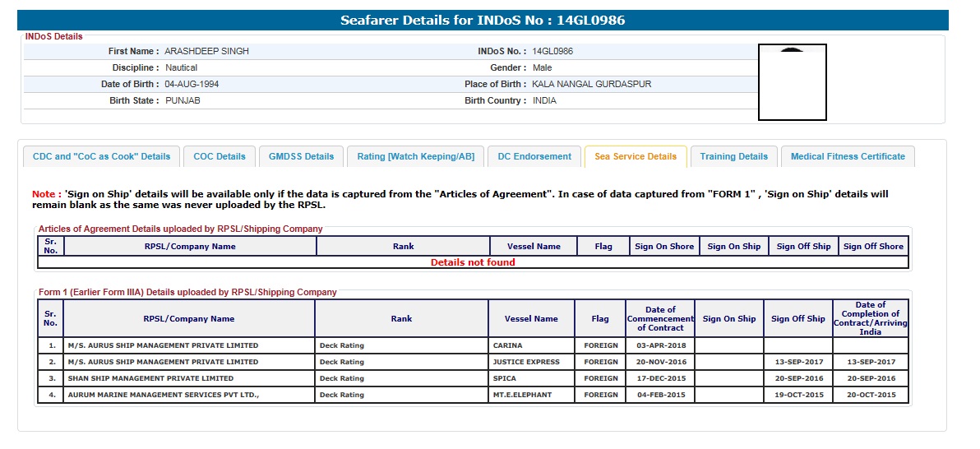Open the CDC and "CoC as Cook" Details tab
980x449 pixels.
click(101, 156)
